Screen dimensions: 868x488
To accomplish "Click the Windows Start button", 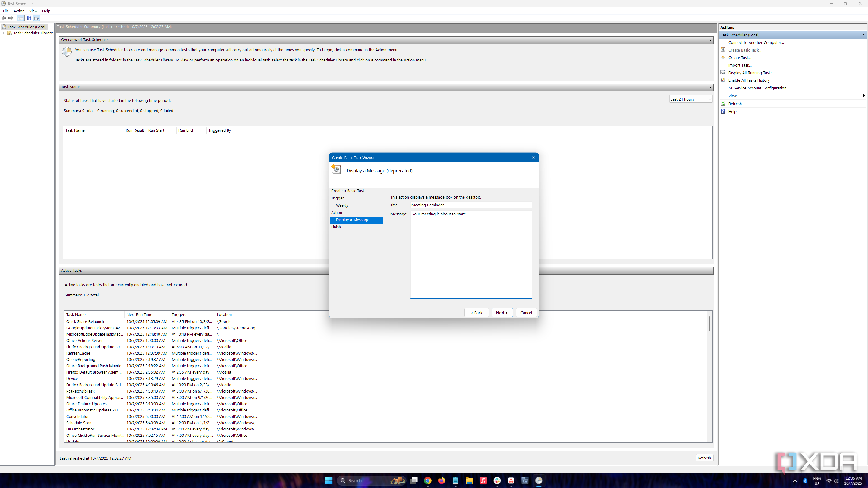I will point(329,480).
